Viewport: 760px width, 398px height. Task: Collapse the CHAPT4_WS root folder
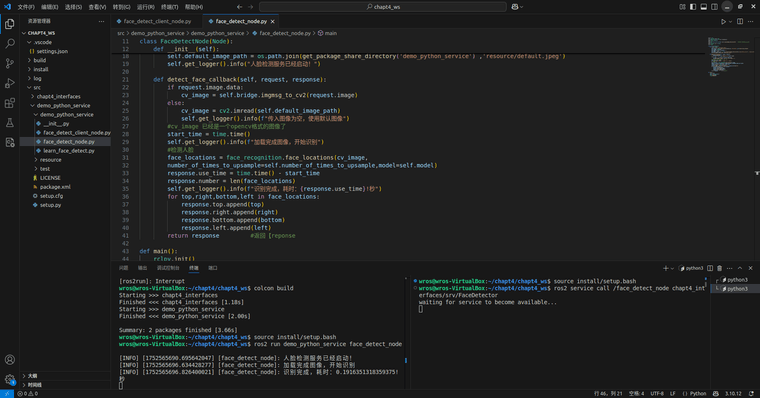coord(24,33)
